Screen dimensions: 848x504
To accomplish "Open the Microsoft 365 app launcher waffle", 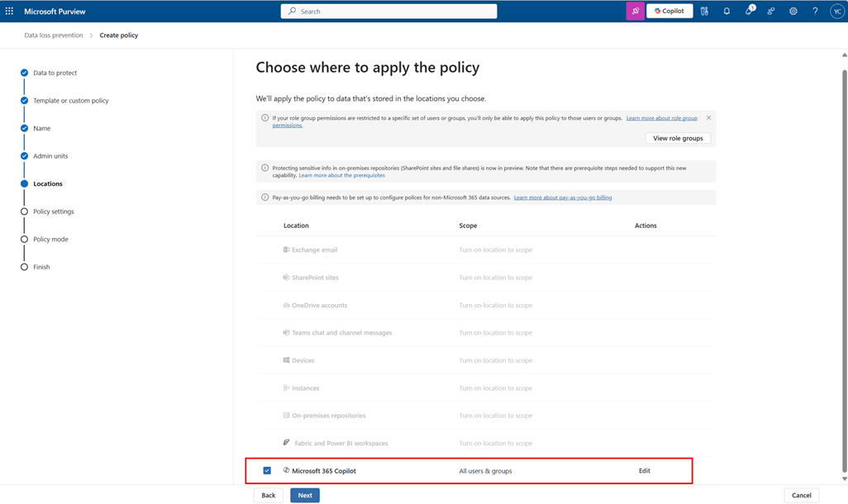I will point(9,11).
